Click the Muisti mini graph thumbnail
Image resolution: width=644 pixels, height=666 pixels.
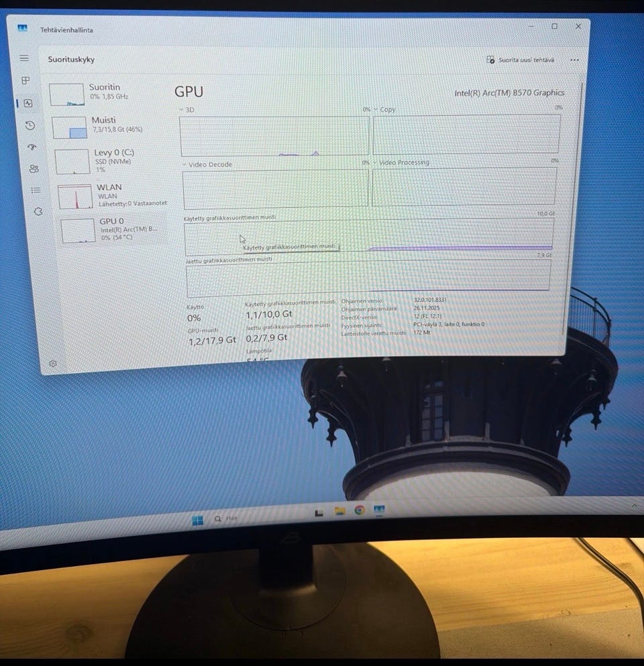pyautogui.click(x=69, y=127)
